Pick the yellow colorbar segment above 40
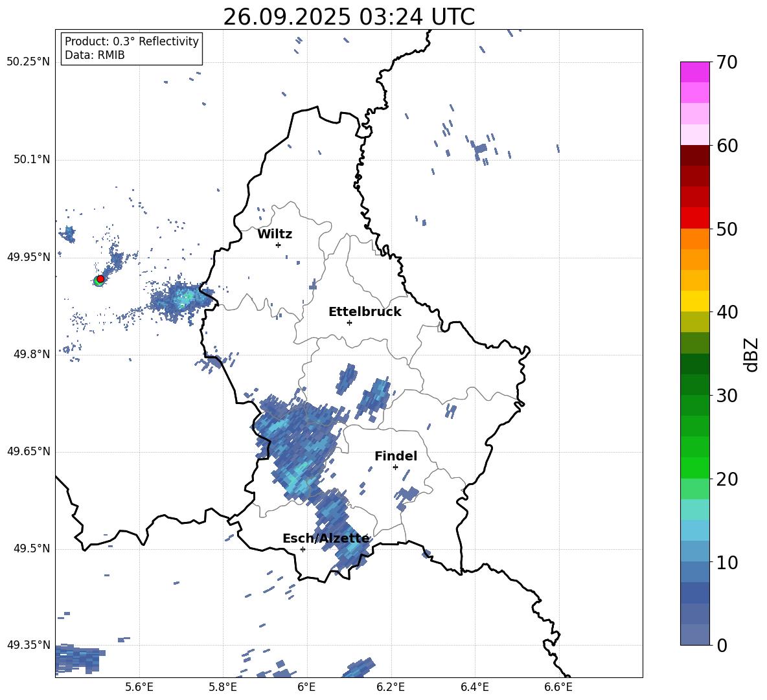This screenshot has height=700, width=767. coord(694,301)
